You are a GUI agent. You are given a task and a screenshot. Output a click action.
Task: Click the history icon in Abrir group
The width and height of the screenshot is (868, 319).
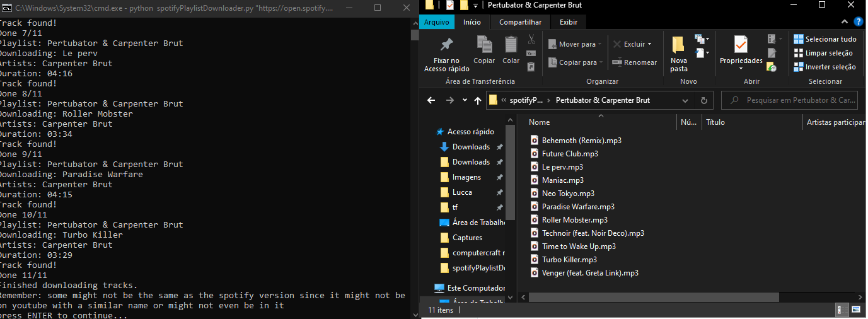[x=772, y=66]
